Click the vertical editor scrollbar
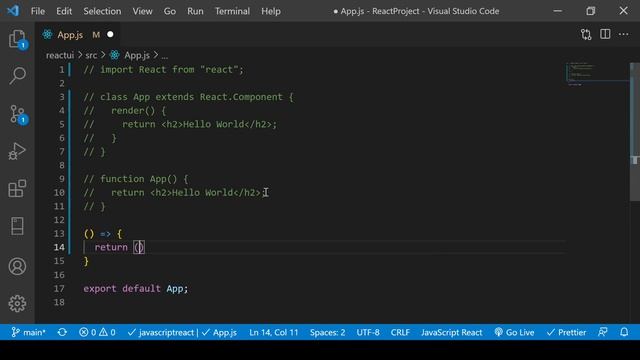The image size is (640, 360). 634,131
